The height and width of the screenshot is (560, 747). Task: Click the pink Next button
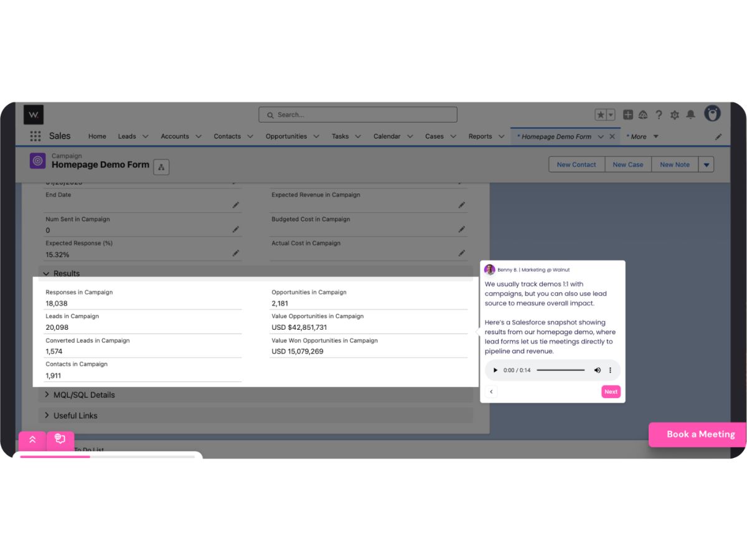point(611,391)
